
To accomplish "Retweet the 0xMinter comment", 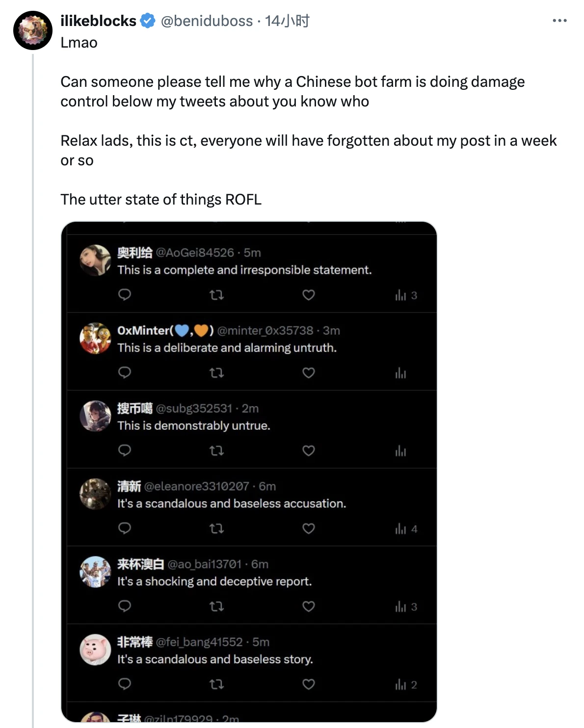I will tap(216, 373).
